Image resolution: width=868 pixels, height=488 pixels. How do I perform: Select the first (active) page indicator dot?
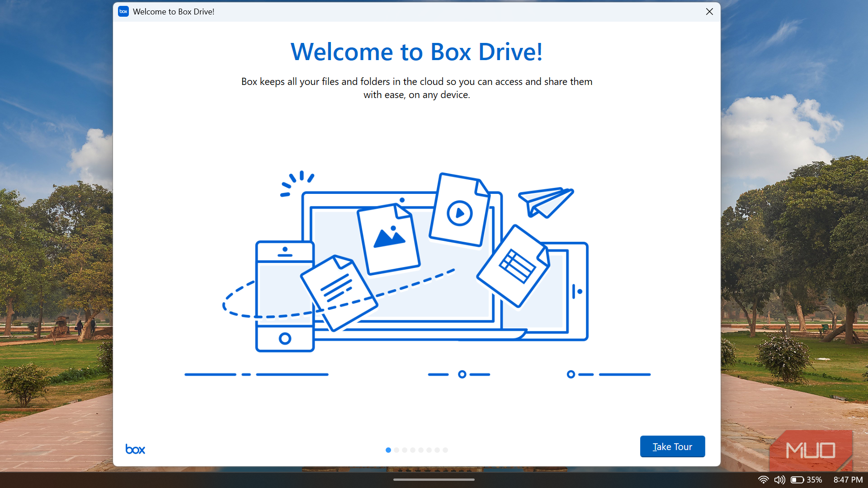coord(388,450)
